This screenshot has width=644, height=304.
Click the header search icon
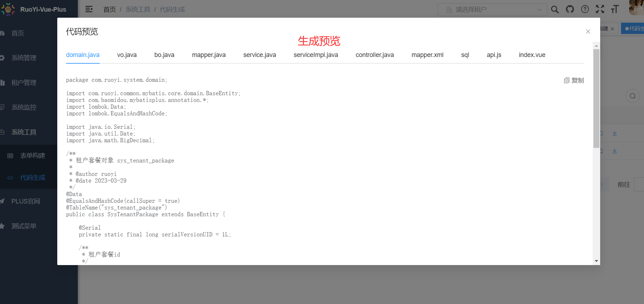point(555,10)
